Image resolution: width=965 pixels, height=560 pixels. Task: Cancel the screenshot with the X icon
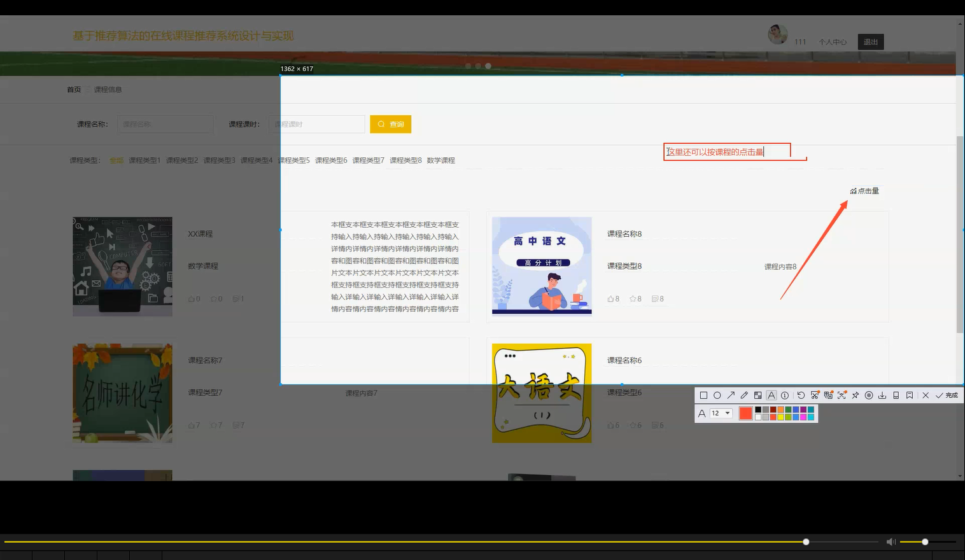tap(926, 395)
